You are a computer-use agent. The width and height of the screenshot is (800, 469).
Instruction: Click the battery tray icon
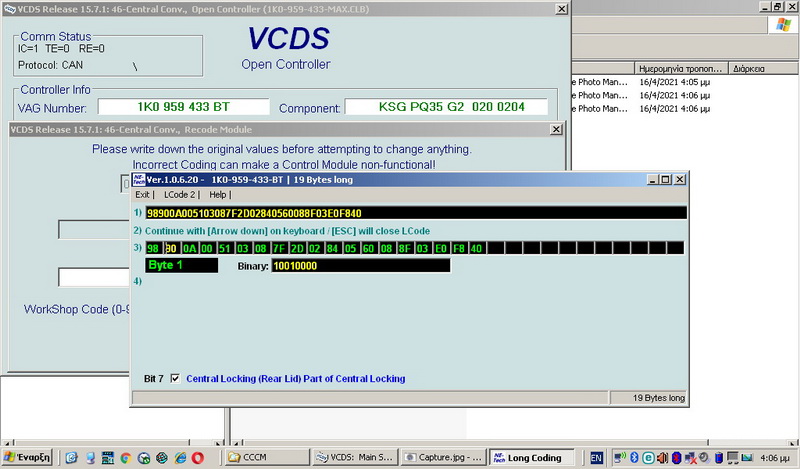pos(718,458)
